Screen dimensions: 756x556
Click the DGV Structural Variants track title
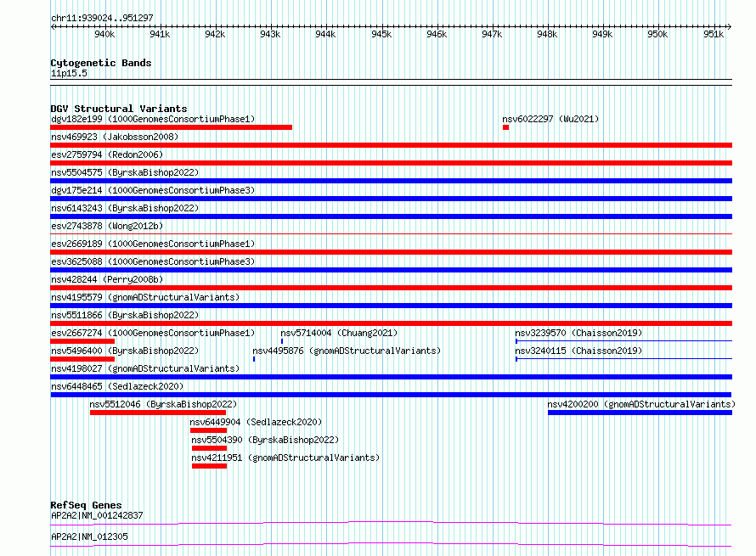click(x=119, y=109)
